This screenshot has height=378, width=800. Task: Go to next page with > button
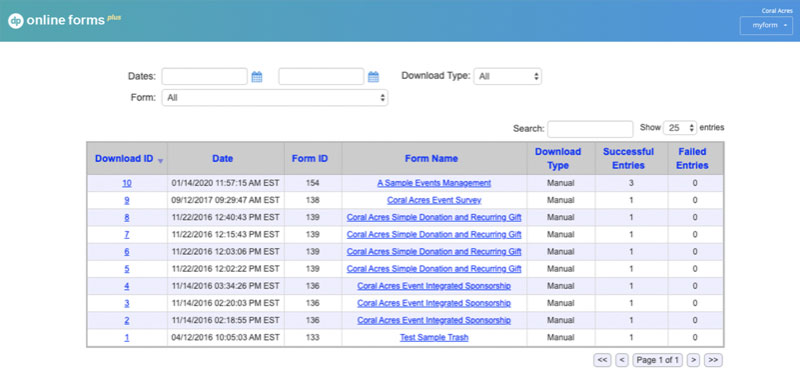tap(693, 360)
